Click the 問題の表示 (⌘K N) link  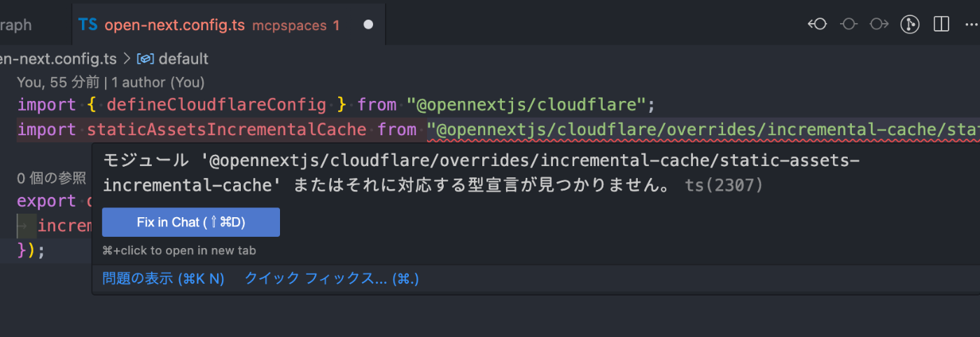click(163, 278)
